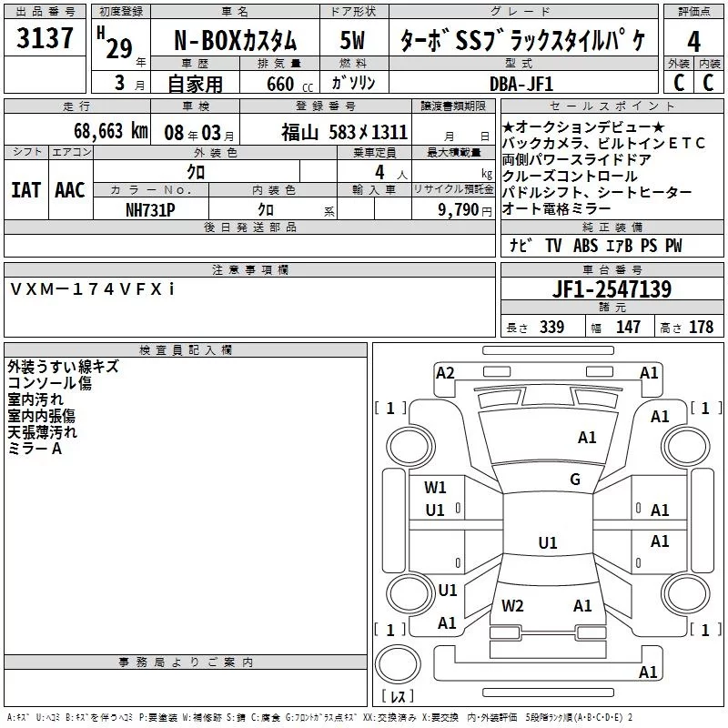Click the width value 147
The width and height of the screenshot is (728, 728).
(628, 327)
